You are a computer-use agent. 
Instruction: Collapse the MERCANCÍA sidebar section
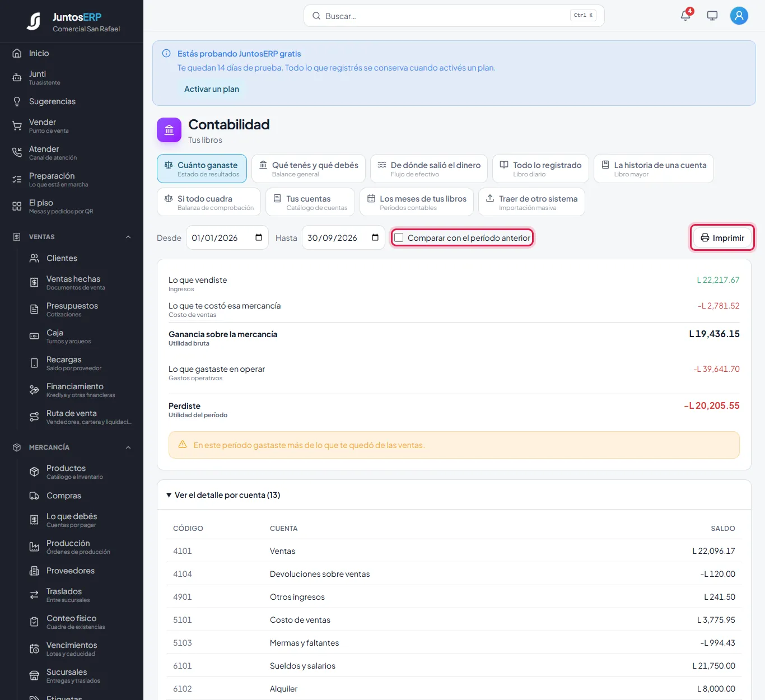pyautogui.click(x=128, y=447)
